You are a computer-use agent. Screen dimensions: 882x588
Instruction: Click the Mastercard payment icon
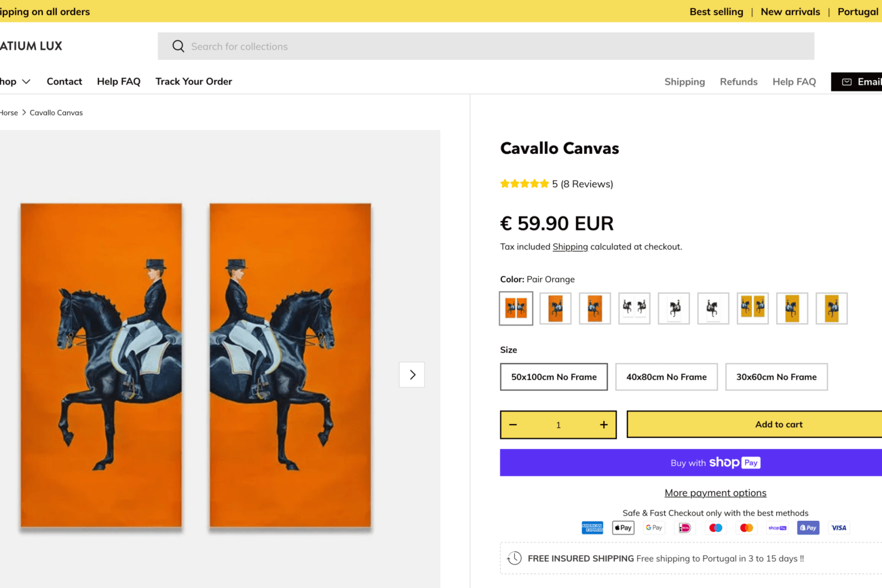click(x=746, y=528)
